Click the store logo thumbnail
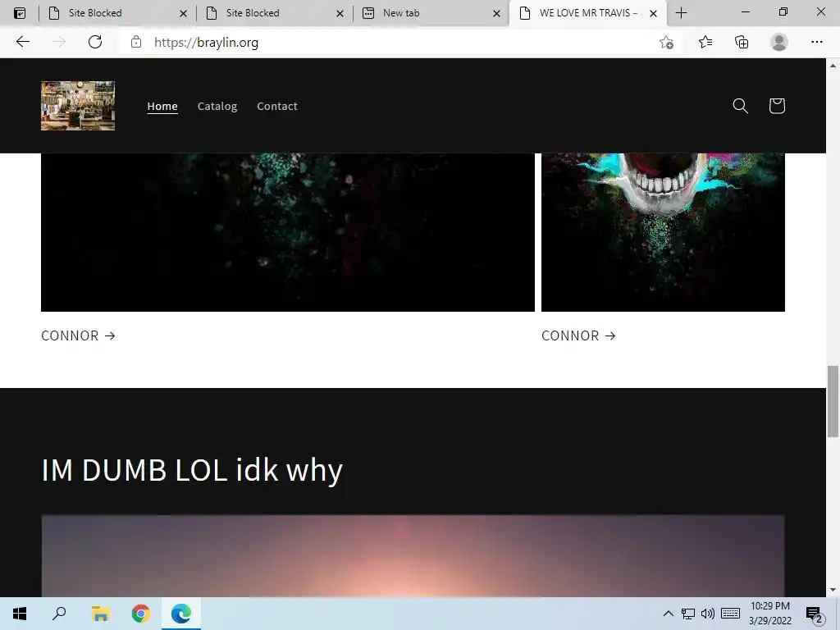The image size is (840, 630). (78, 106)
